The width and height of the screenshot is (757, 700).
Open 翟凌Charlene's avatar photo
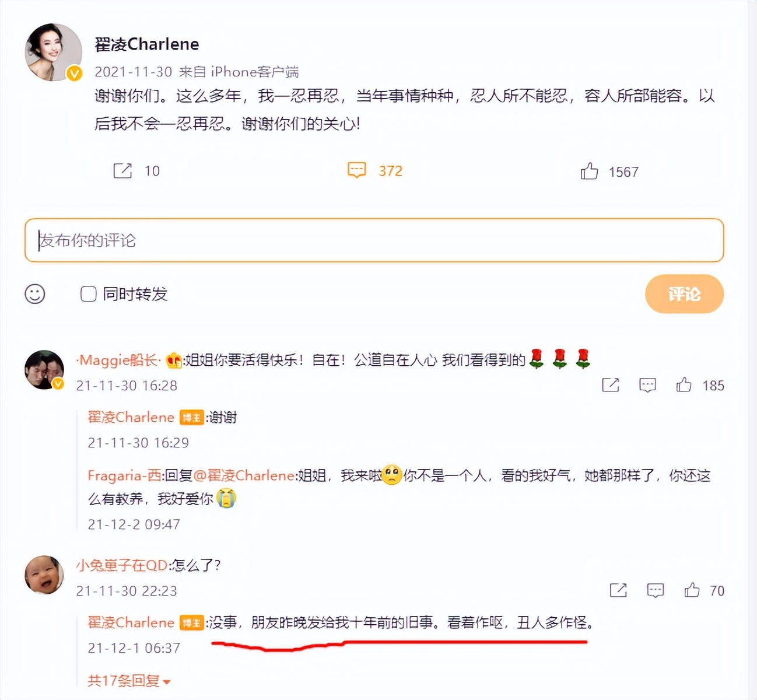click(x=53, y=52)
